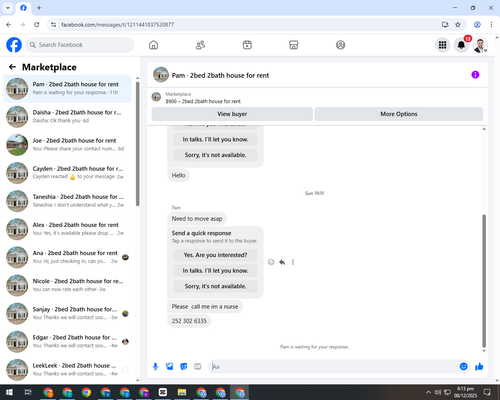
Task: Click the '252 302 6335' message
Action: point(189,321)
